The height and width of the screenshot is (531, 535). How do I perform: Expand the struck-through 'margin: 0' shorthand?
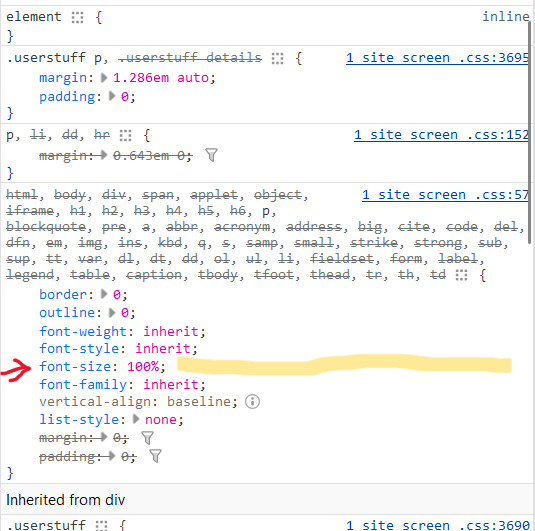[x=104, y=437]
